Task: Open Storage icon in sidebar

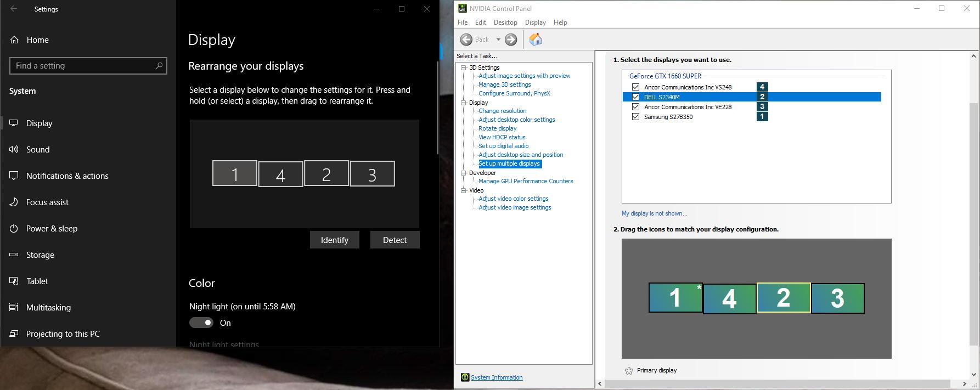Action: coord(14,255)
